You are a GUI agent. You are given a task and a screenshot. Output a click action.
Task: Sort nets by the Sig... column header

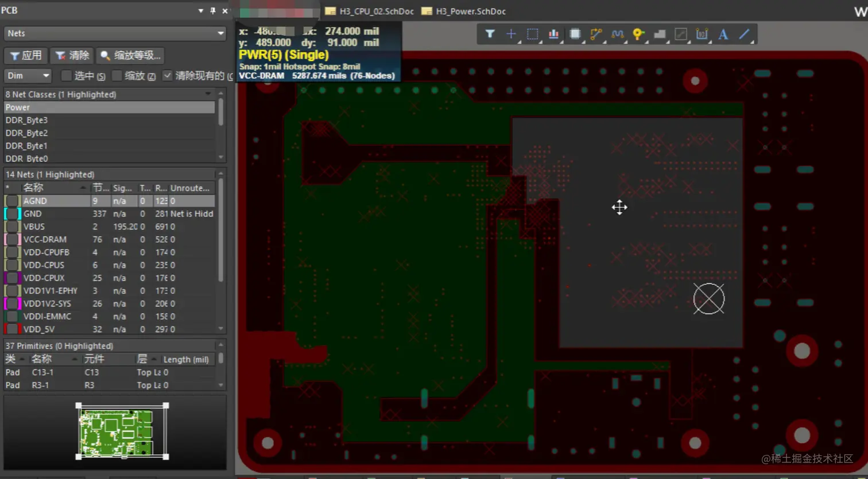pos(123,188)
